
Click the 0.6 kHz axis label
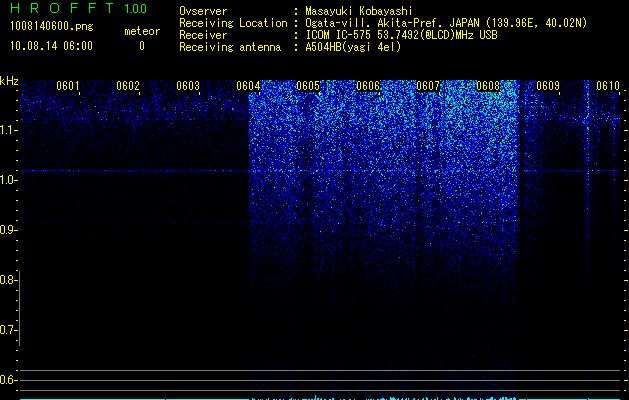pyautogui.click(x=8, y=380)
